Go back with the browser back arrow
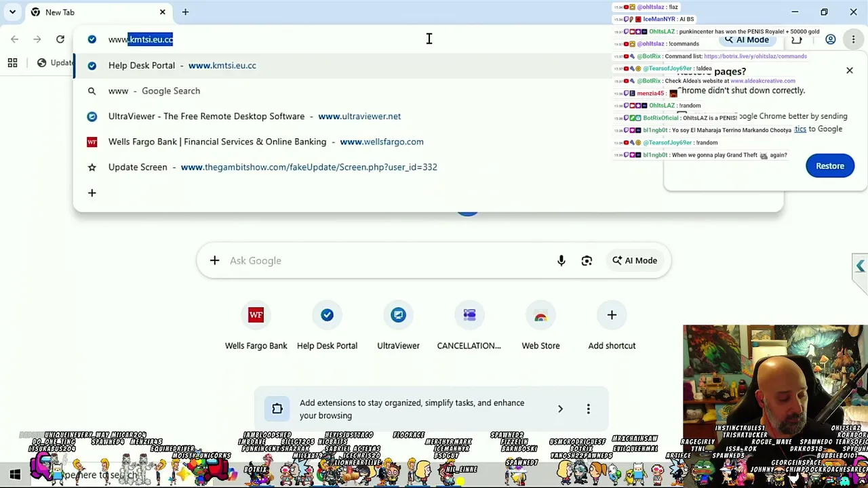The height and width of the screenshot is (488, 868). click(x=15, y=39)
